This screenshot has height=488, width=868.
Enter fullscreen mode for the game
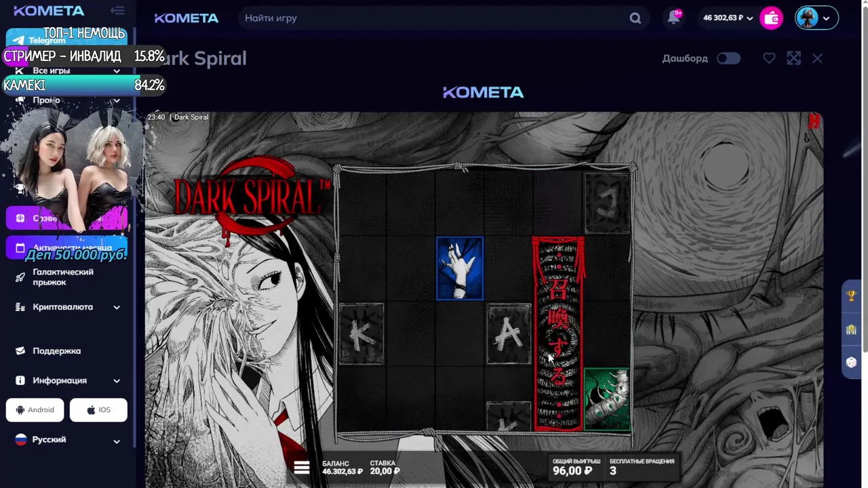tap(794, 58)
